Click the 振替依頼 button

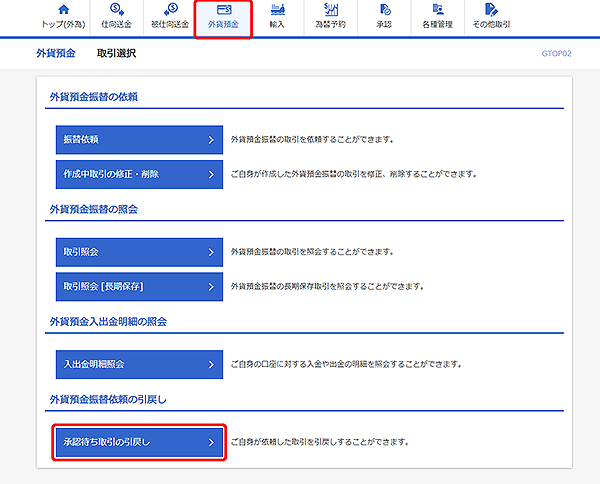[x=139, y=140]
